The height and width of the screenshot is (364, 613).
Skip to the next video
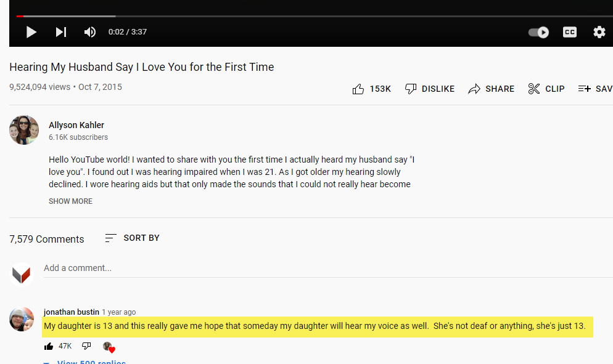pos(61,32)
